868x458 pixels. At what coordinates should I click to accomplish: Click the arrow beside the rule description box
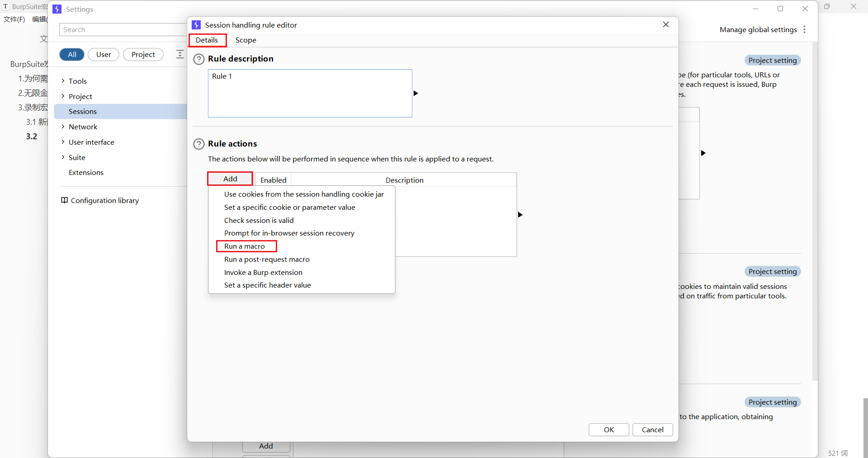[x=416, y=93]
